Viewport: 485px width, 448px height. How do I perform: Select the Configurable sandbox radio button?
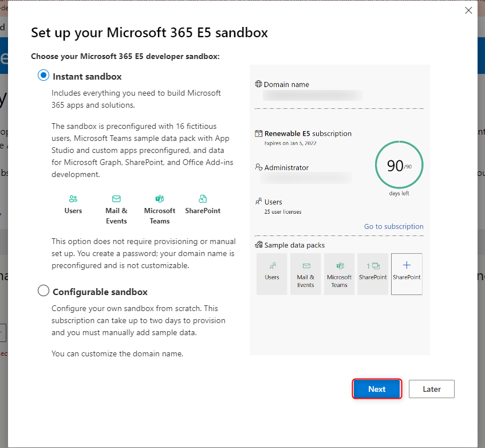[x=44, y=290]
